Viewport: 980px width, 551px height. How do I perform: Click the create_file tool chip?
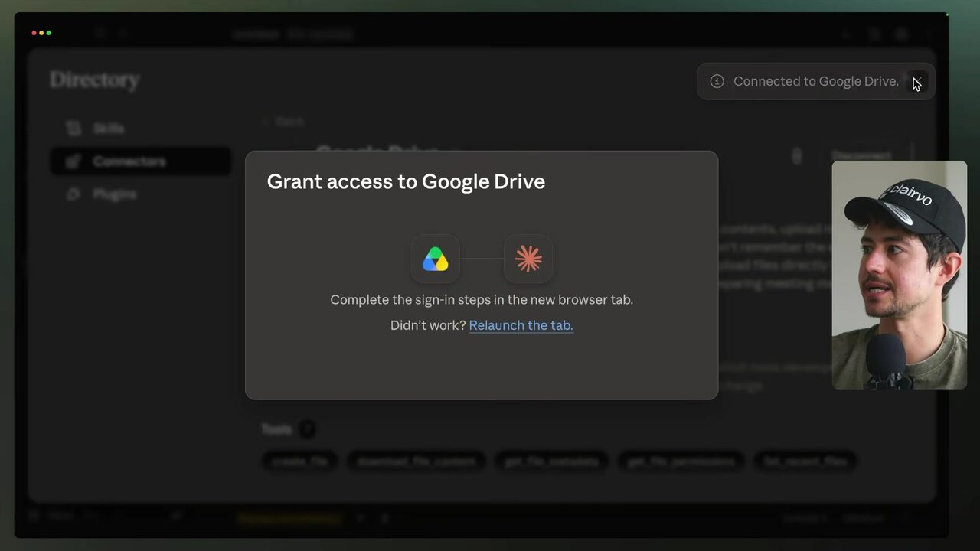pyautogui.click(x=299, y=461)
